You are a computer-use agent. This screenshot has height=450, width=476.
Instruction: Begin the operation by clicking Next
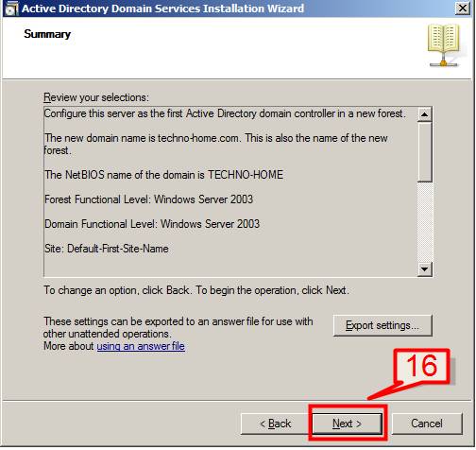tap(347, 424)
